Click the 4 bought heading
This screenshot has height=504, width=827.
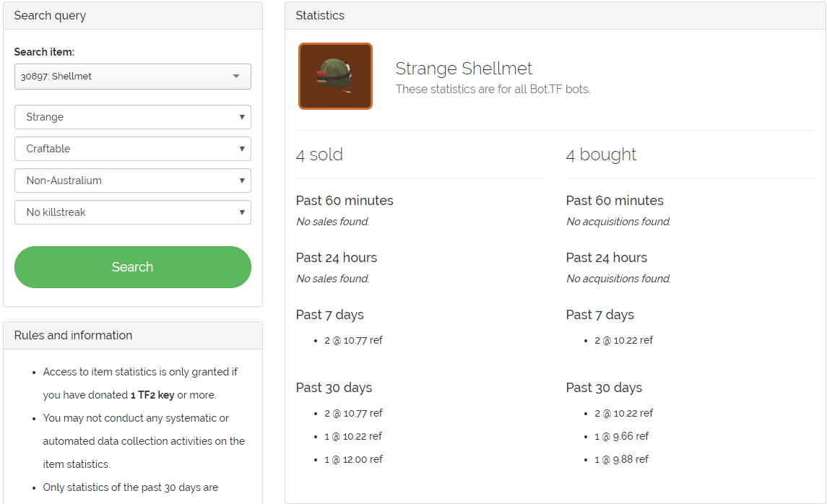pyautogui.click(x=601, y=155)
